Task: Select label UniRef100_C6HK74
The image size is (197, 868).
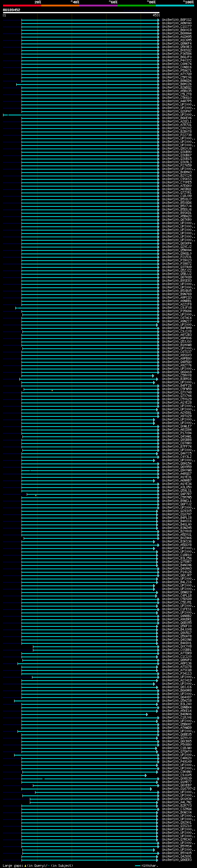Action: point(177,64)
